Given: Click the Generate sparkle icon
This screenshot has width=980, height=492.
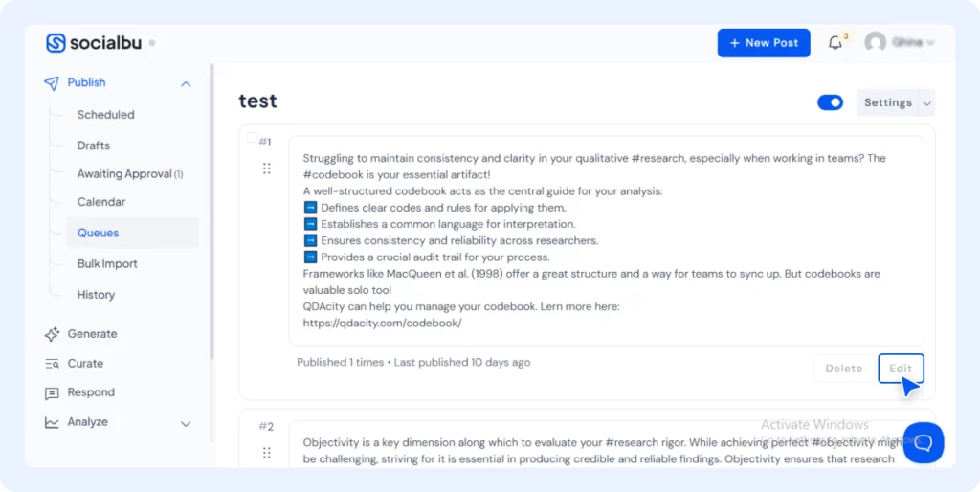Looking at the screenshot, I should point(52,334).
